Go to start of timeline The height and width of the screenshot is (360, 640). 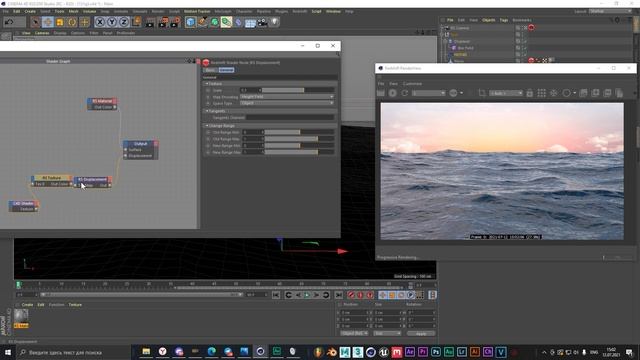tap(276, 295)
